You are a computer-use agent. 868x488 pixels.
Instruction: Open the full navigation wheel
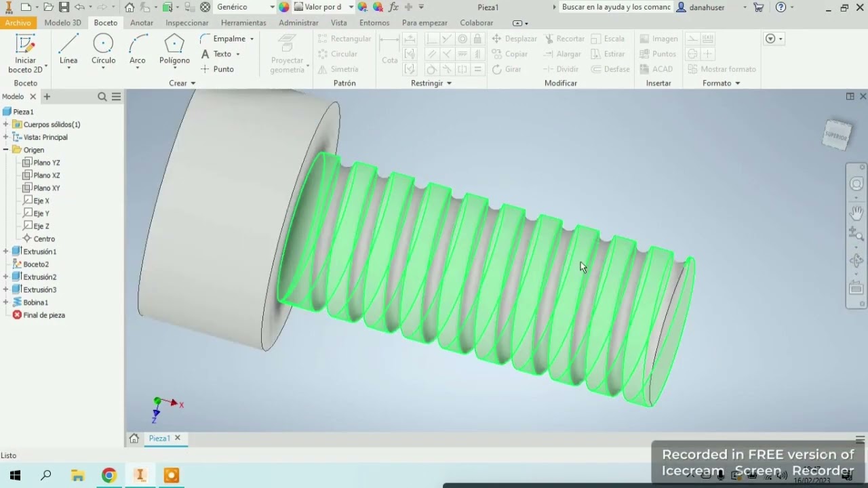pyautogui.click(x=856, y=184)
